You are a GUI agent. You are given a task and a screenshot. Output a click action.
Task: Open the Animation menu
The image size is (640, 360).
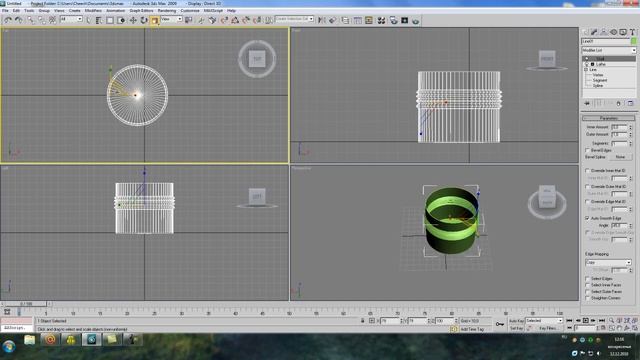(116, 11)
